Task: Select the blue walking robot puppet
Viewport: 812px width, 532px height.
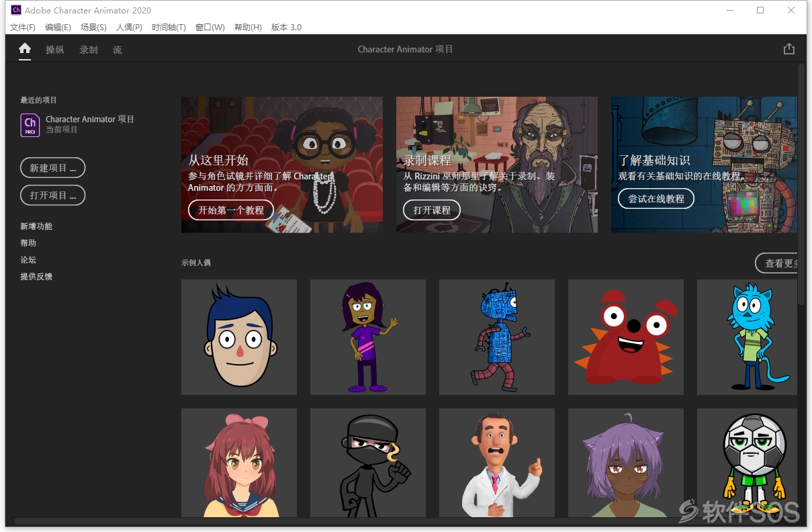Action: tap(497, 337)
